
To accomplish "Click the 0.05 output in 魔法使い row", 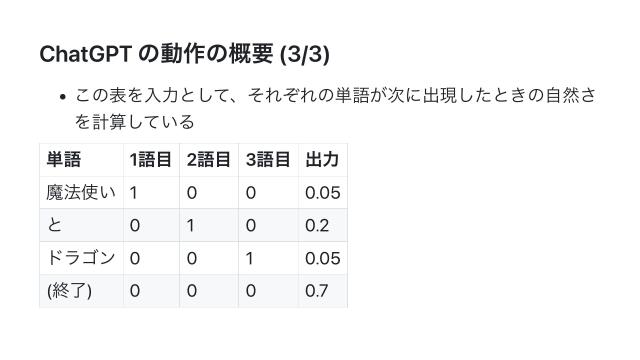I will (x=323, y=193).
